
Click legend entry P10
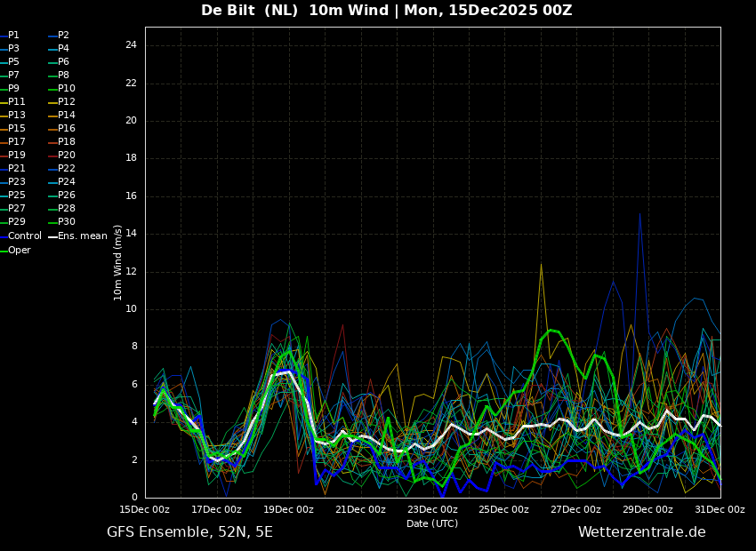[61, 89]
